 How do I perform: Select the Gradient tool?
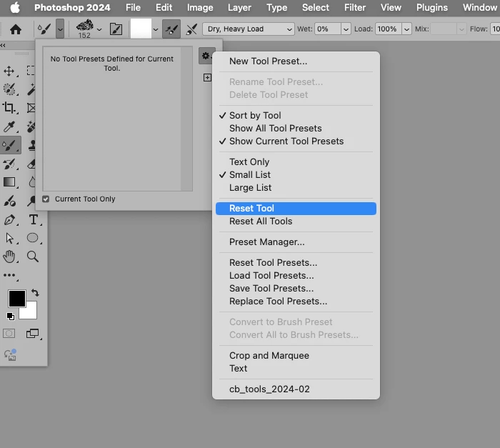(x=9, y=182)
